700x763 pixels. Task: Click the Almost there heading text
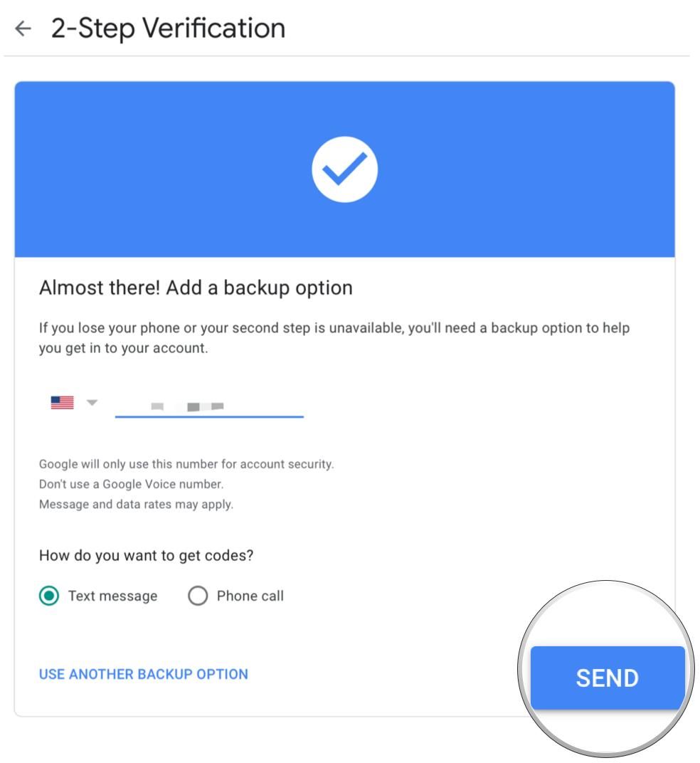point(196,288)
